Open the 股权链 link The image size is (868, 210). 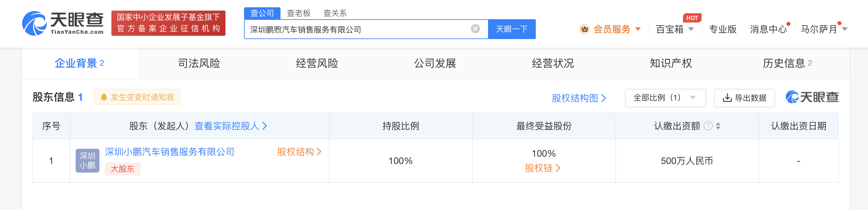pos(542,168)
